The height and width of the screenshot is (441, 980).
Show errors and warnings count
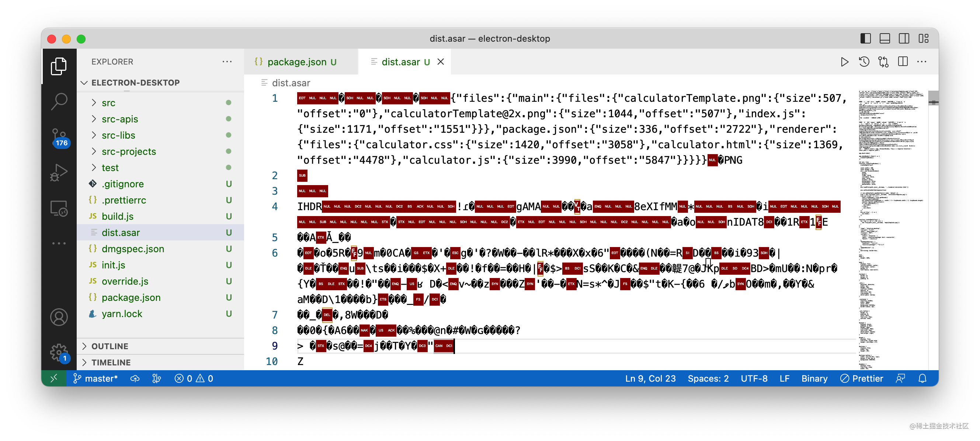click(194, 378)
